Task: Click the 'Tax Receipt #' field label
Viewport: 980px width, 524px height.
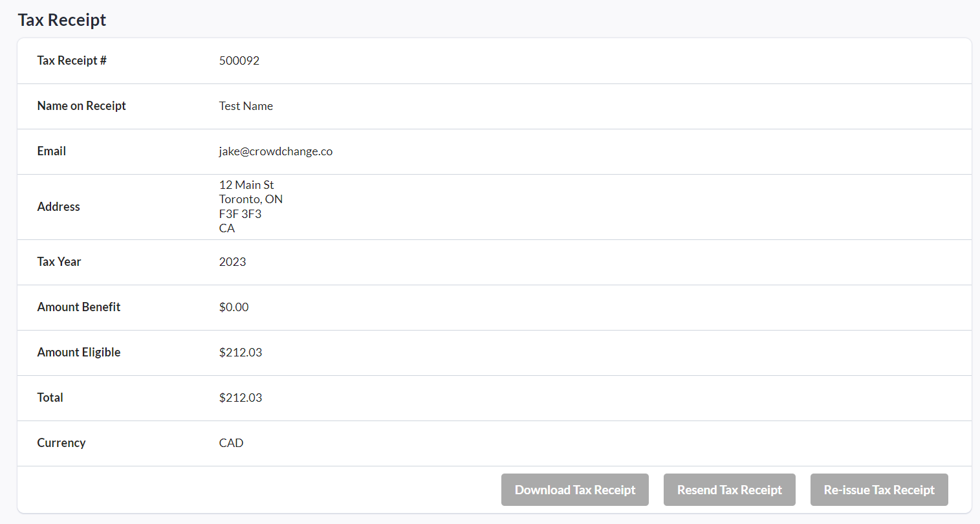Action: (72, 61)
